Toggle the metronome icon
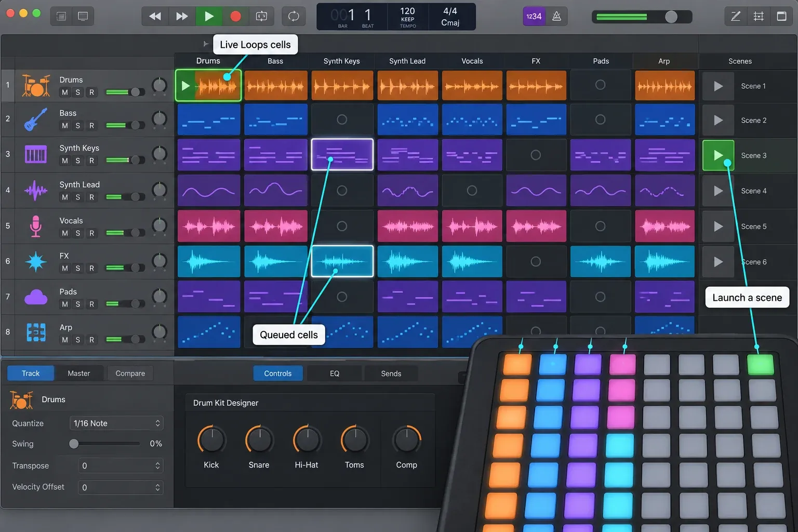This screenshot has height=532, width=798. [x=556, y=16]
